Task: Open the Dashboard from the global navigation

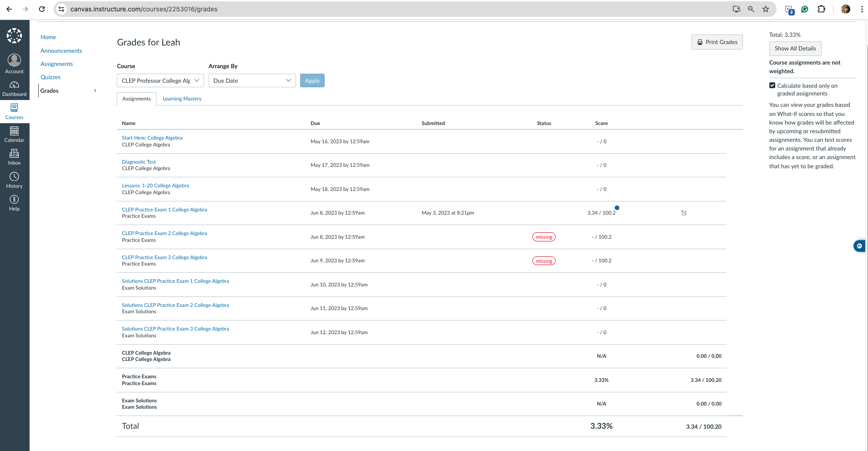Action: 14,88
